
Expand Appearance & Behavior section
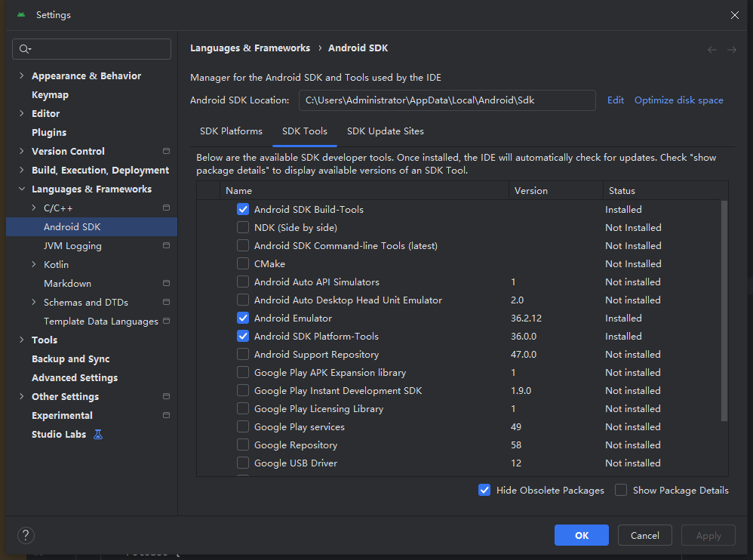click(x=21, y=76)
